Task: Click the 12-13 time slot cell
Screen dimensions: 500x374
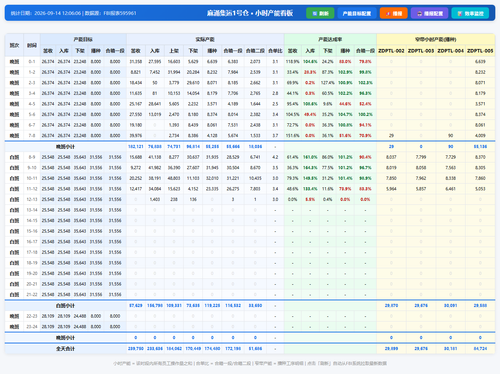Action: [32, 199]
